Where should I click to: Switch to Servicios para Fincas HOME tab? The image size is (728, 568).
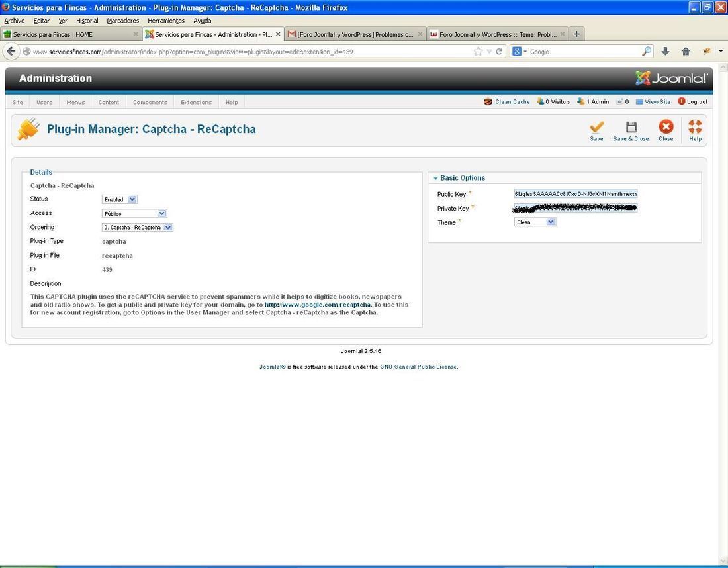click(71, 34)
